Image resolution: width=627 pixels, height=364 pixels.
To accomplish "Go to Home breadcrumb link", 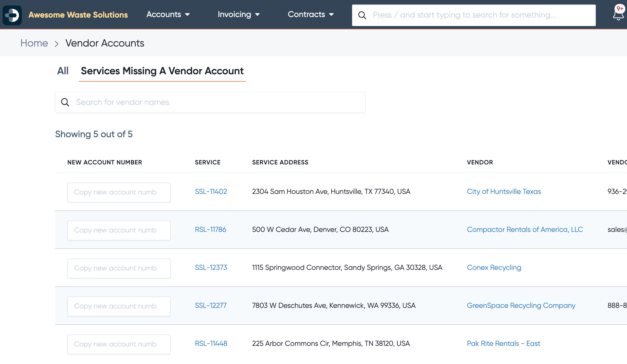I will tap(34, 43).
